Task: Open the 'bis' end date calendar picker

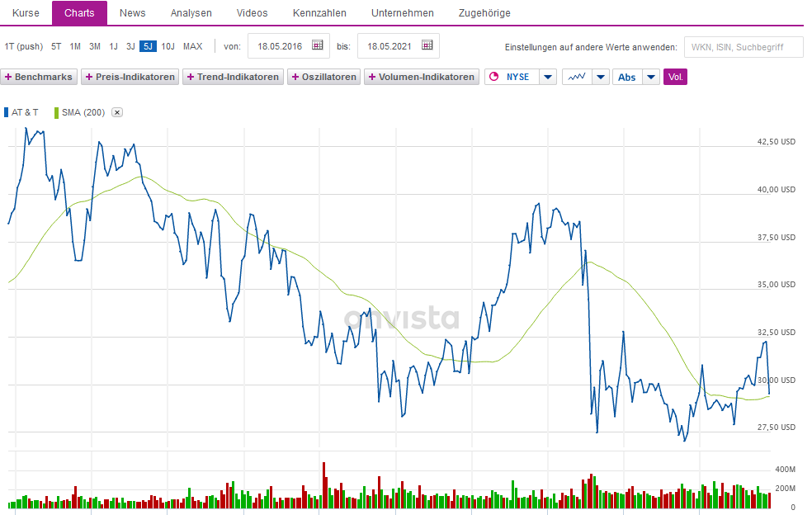Action: point(427,46)
